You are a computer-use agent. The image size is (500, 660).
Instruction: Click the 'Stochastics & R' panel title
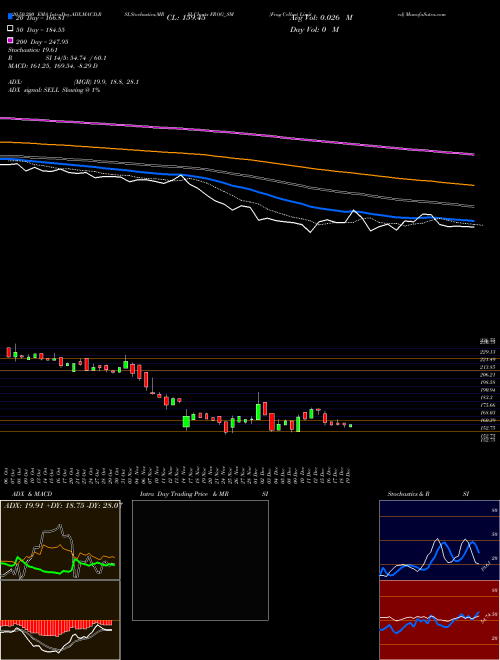click(408, 494)
